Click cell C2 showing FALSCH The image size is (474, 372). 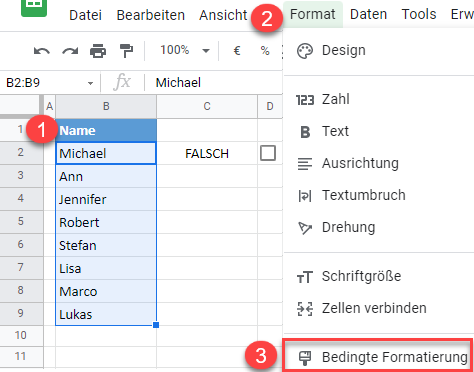coord(207,153)
